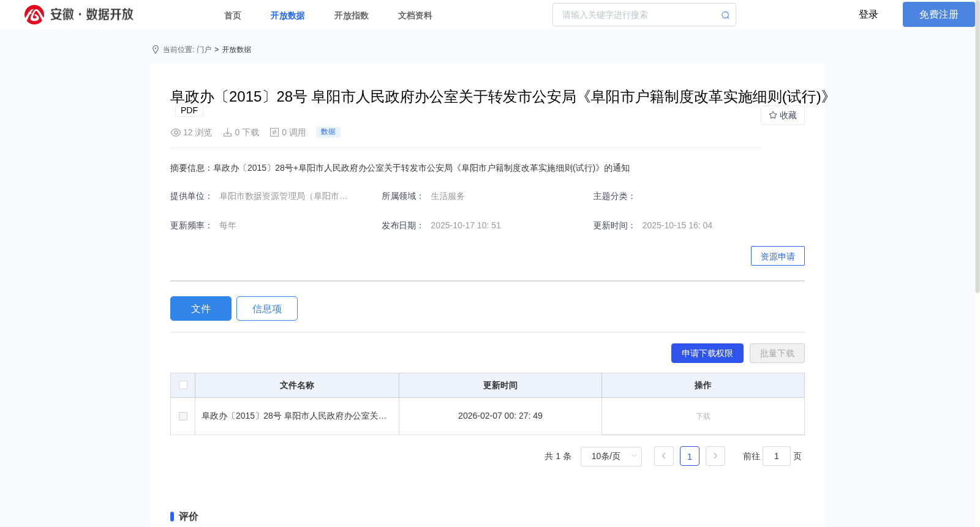Focus the 前往 page jump input

(777, 456)
